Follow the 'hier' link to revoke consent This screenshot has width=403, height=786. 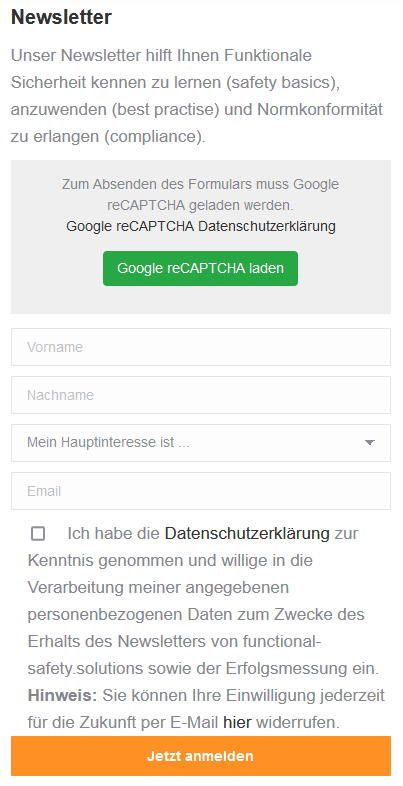[x=237, y=723]
